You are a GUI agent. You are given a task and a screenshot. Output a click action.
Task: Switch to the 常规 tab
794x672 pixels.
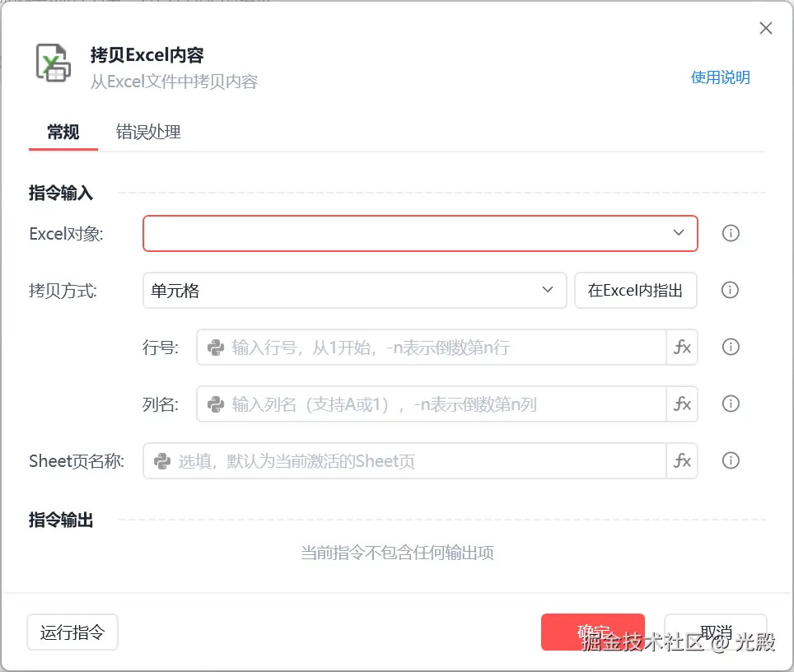tap(63, 132)
